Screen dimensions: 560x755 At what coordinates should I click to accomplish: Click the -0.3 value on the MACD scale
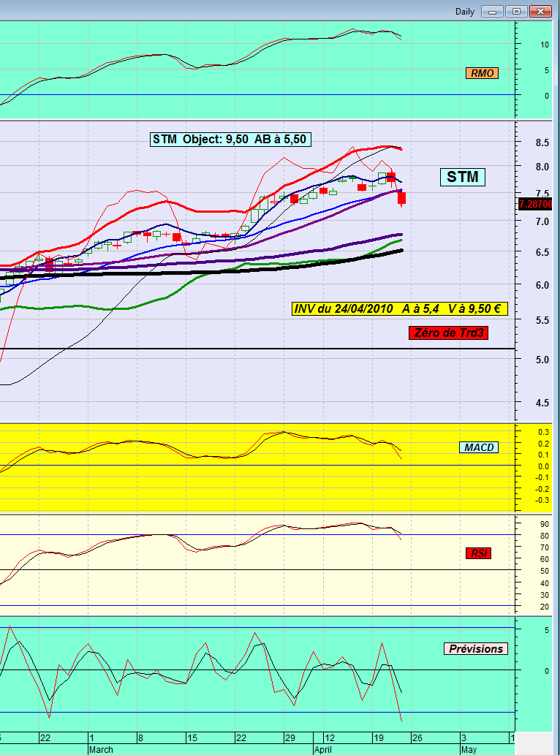543,500
